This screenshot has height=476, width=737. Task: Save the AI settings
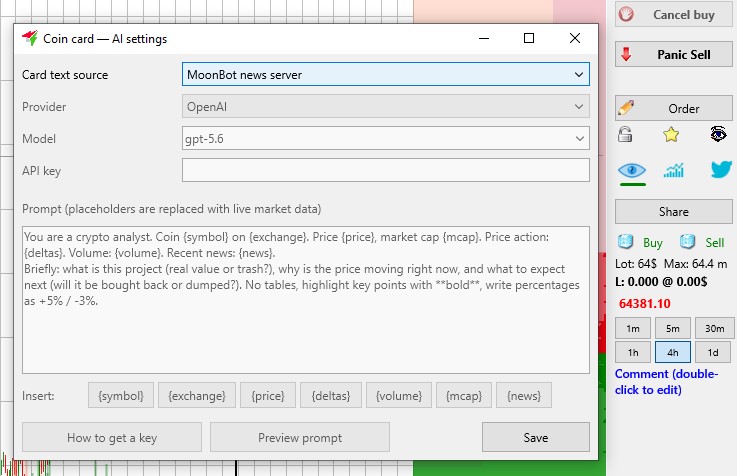[x=536, y=437]
